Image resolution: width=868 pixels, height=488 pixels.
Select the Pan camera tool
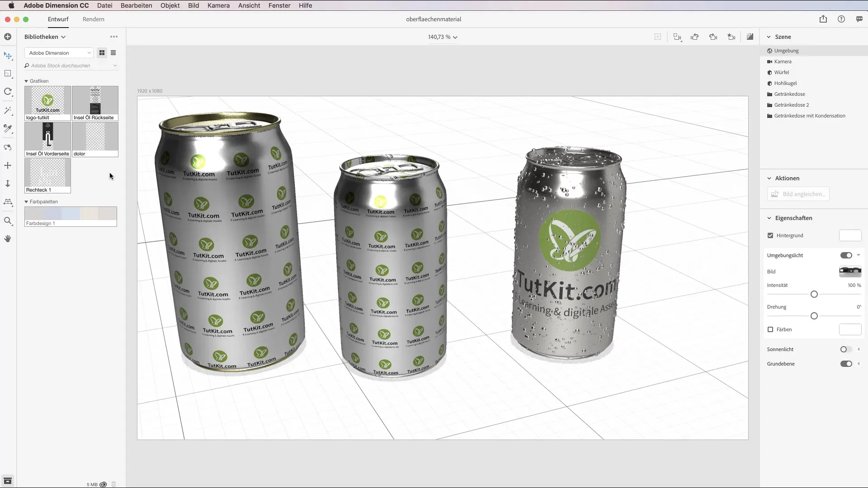tap(8, 165)
